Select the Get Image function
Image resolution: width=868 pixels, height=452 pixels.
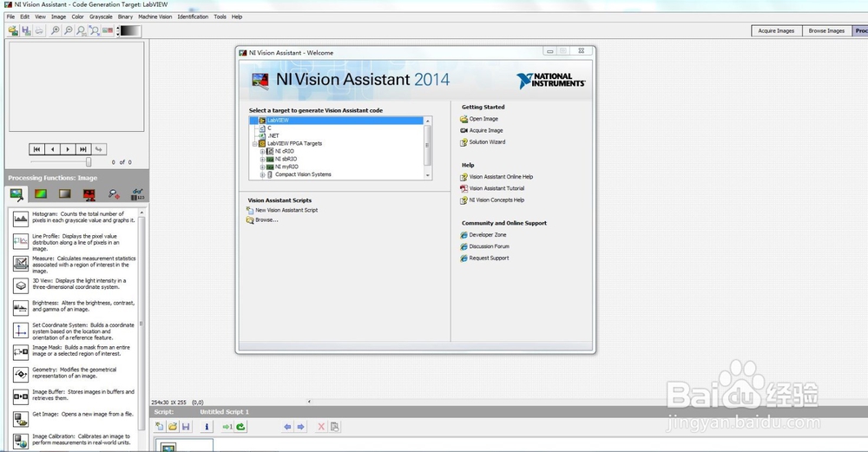coord(74,417)
